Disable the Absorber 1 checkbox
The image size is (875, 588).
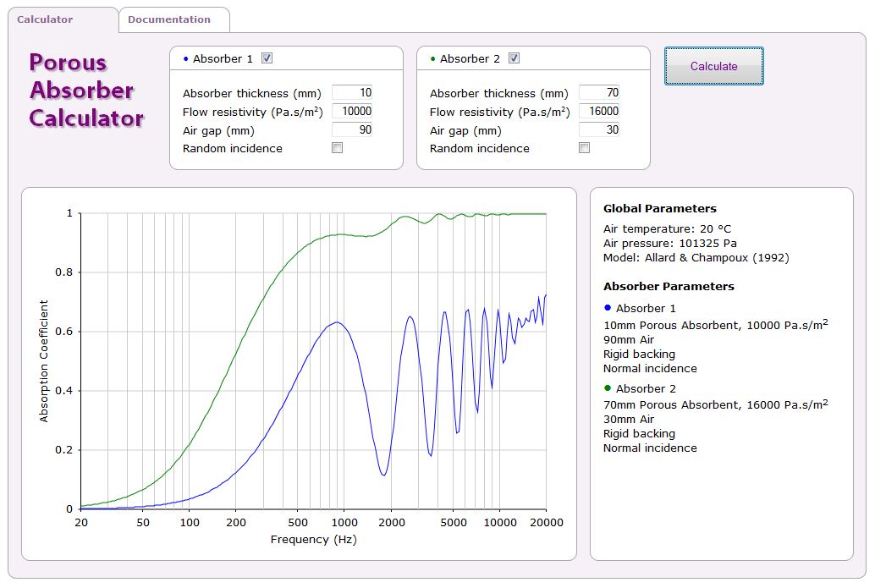(267, 58)
